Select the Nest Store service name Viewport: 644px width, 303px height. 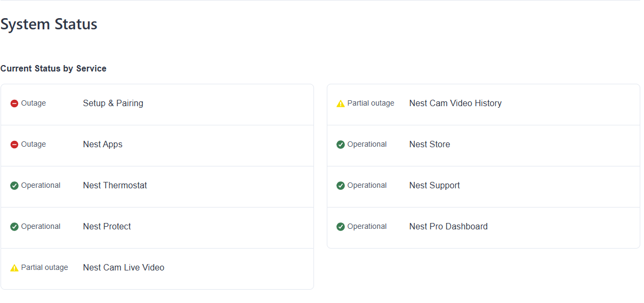pos(430,145)
